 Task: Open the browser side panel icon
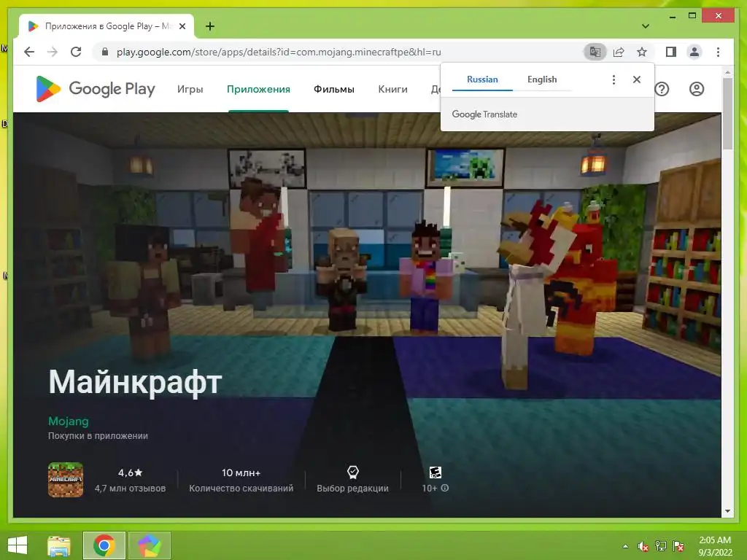coord(671,52)
